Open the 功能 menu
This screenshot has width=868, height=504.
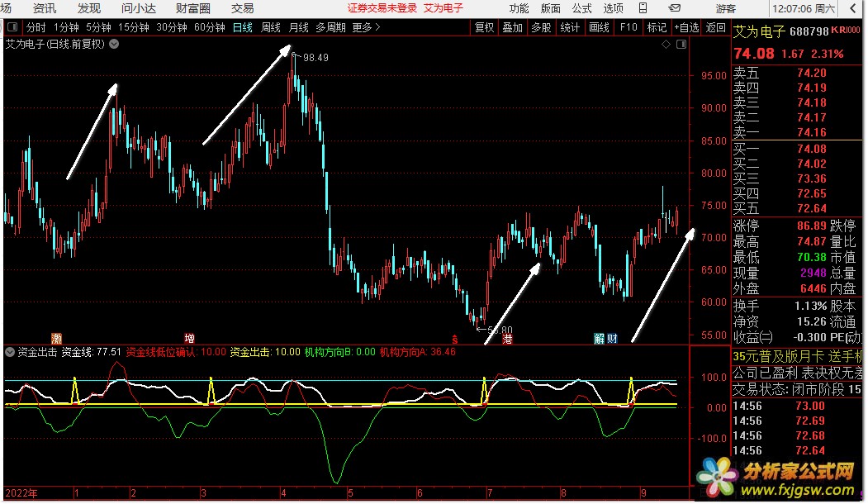click(x=519, y=8)
